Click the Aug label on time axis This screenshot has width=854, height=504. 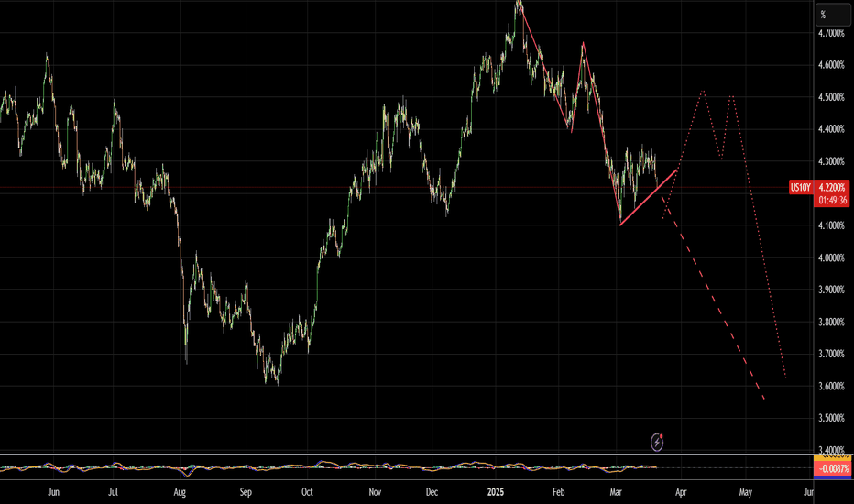tap(180, 492)
